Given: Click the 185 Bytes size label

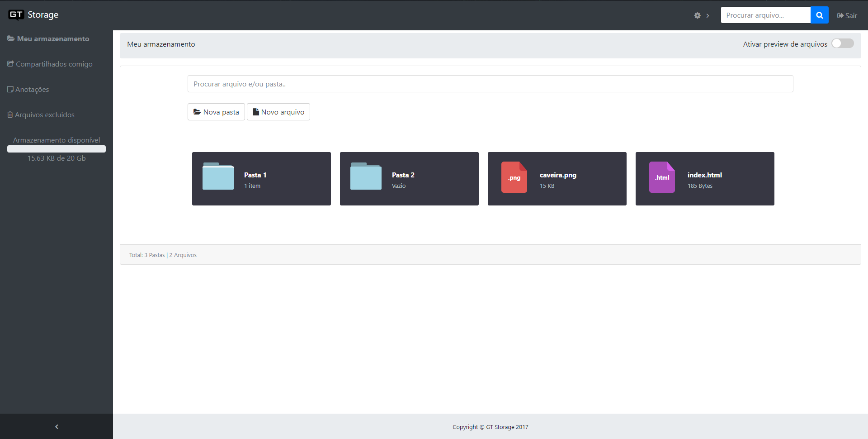Looking at the screenshot, I should coord(700,186).
